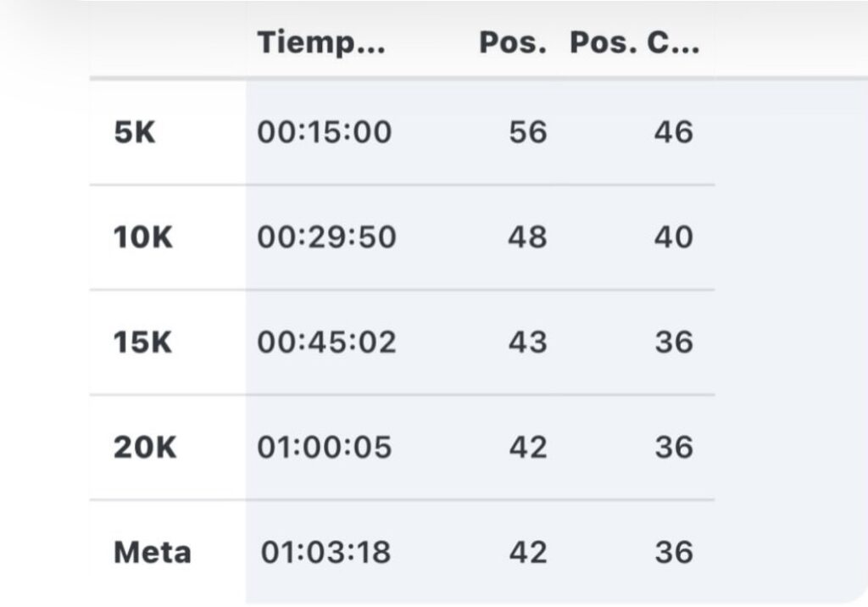This screenshot has width=868, height=607.
Task: Click the 10K row label
Action: 142,237
